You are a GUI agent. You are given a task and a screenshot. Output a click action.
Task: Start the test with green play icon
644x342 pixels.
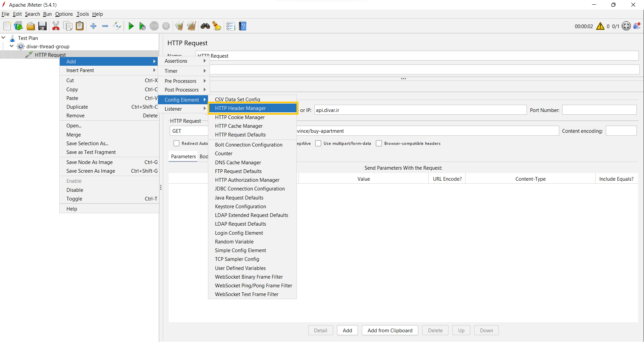(x=131, y=26)
